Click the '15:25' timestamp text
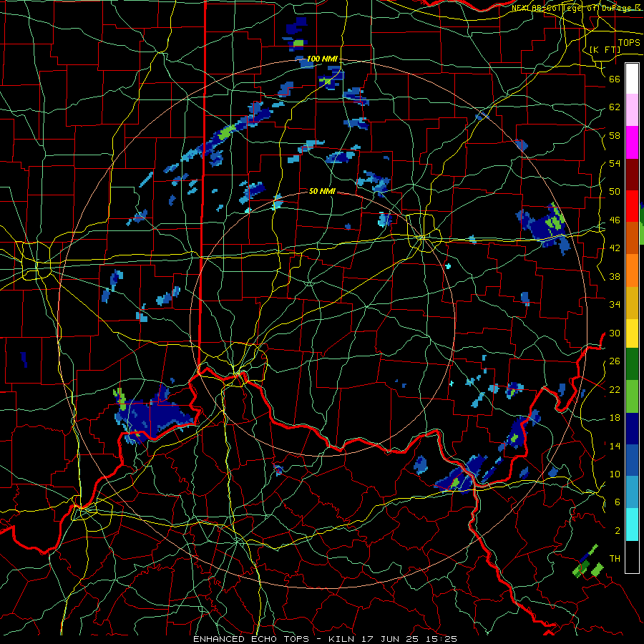644x644 pixels. point(443,639)
